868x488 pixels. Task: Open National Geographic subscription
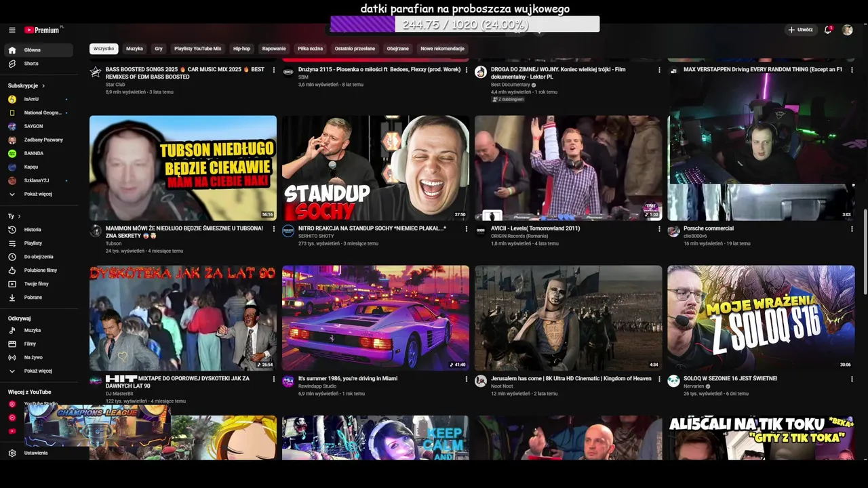pos(38,113)
